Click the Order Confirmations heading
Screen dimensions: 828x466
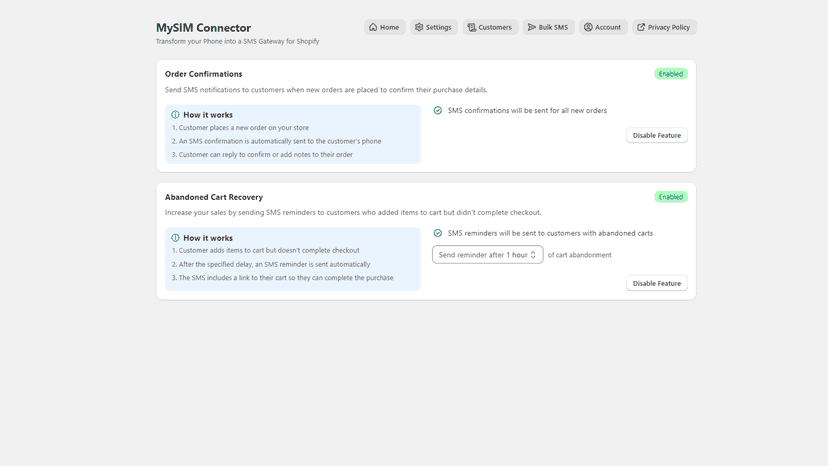(203, 74)
